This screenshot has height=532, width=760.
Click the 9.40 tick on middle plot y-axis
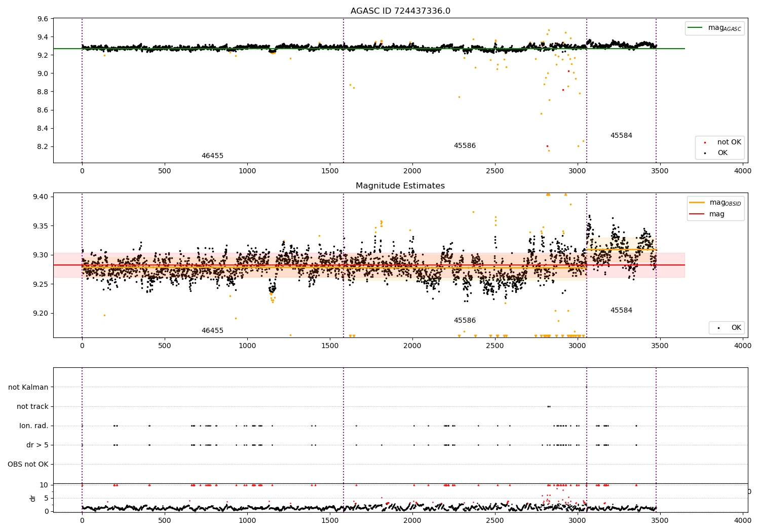[41, 197]
